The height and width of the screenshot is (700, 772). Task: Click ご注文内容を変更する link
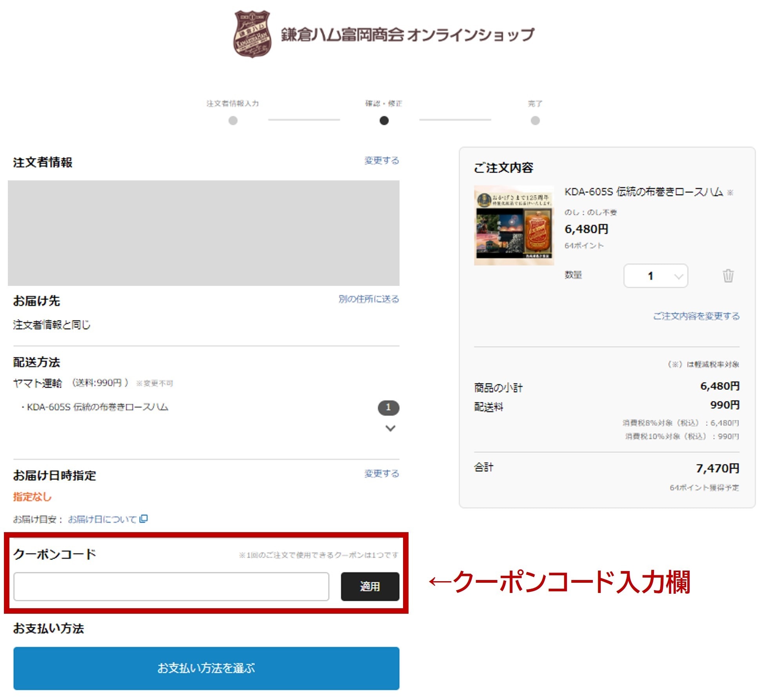696,316
